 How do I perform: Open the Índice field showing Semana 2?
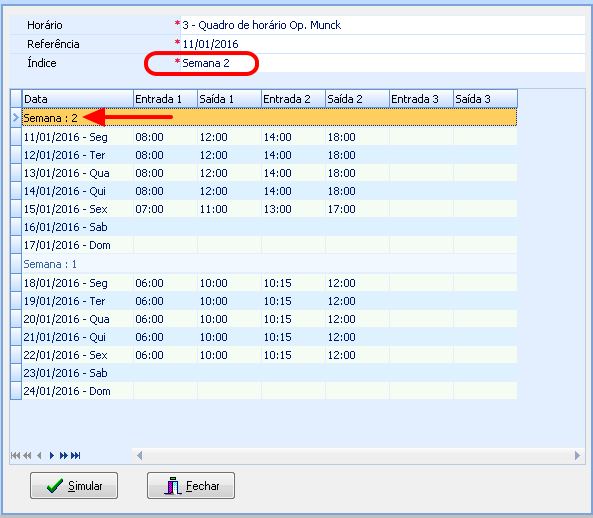click(383, 63)
